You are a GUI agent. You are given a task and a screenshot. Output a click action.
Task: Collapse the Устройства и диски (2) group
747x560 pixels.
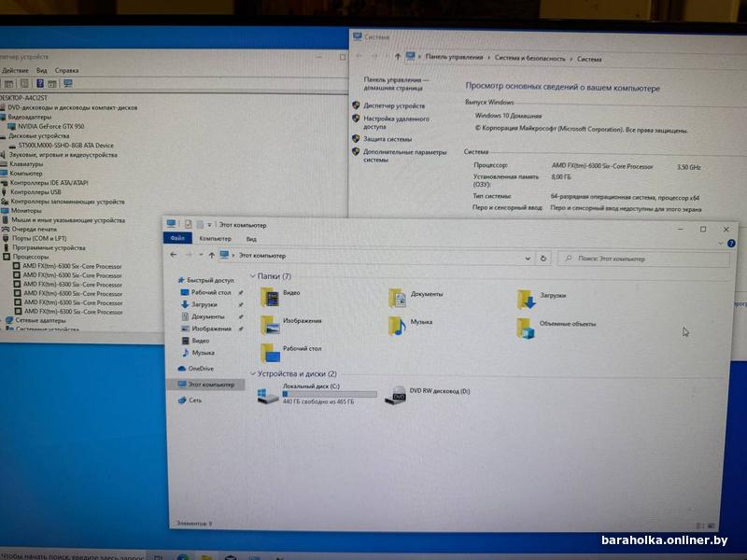(x=252, y=373)
